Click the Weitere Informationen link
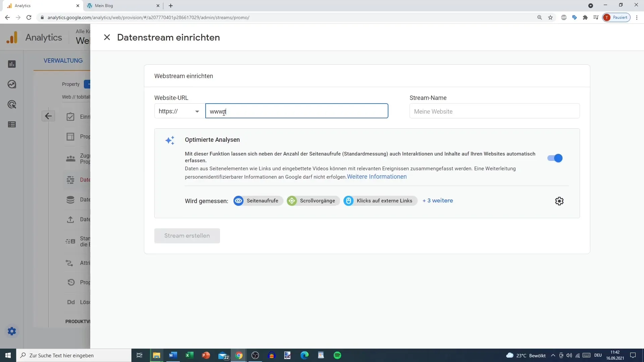 (x=377, y=176)
